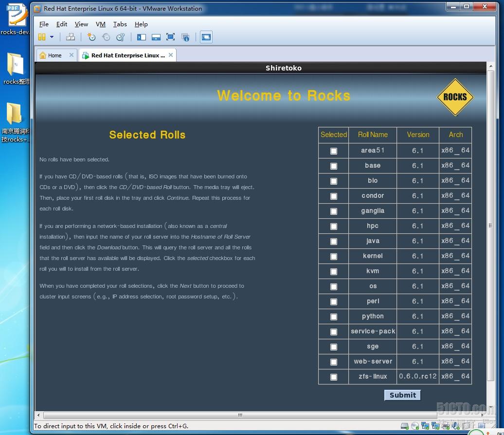This screenshot has height=435, width=504.
Task: Click the Submit button
Action: coord(402,395)
